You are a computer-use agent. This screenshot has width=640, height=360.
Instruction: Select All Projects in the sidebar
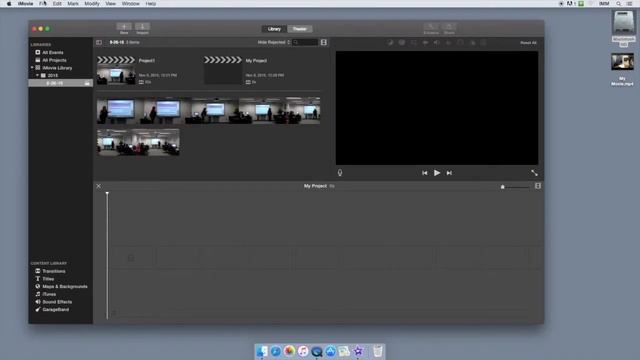[54, 60]
